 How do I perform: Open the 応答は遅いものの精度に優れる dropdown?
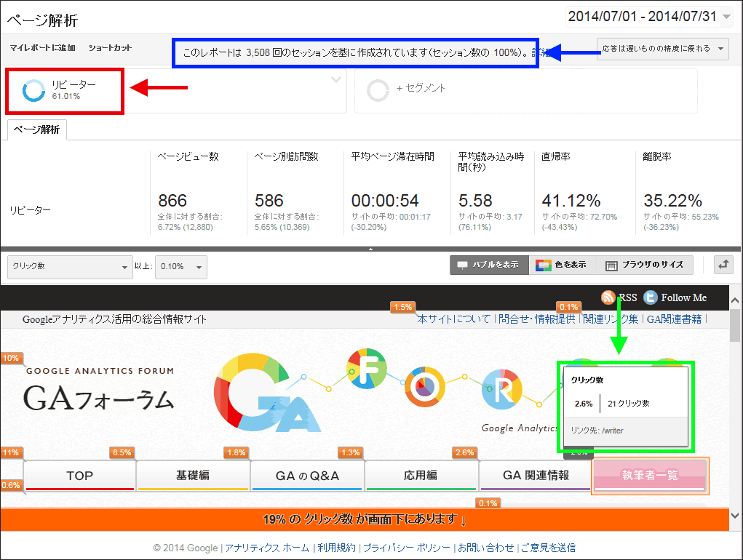coord(662,49)
